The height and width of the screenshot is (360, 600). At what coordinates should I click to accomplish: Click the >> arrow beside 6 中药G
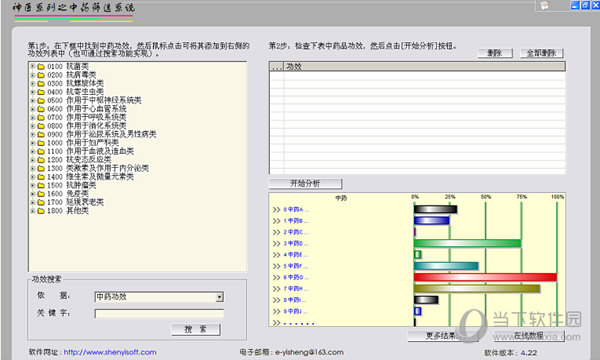276,277
